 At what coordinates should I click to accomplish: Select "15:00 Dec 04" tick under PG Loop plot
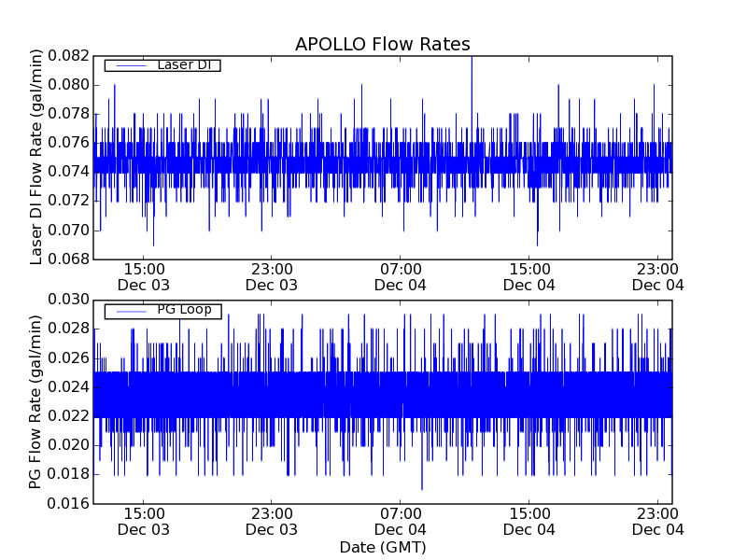[x=529, y=522]
